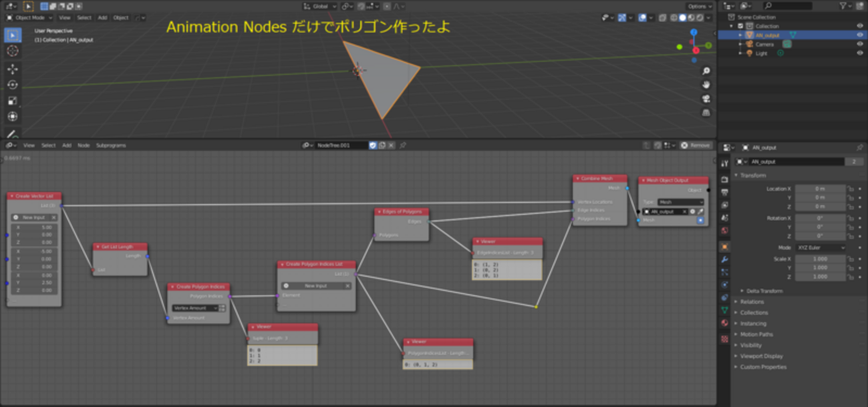The image size is (868, 407).
Task: Pick the Rotate tool
Action: pyautogui.click(x=13, y=85)
